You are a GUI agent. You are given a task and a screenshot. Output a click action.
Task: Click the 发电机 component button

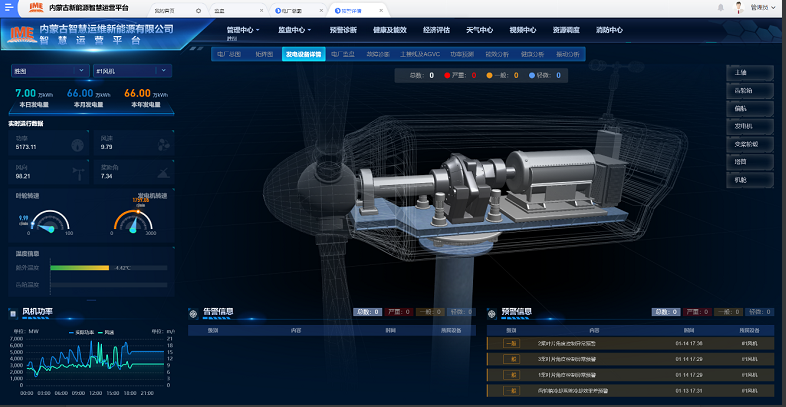(x=741, y=126)
